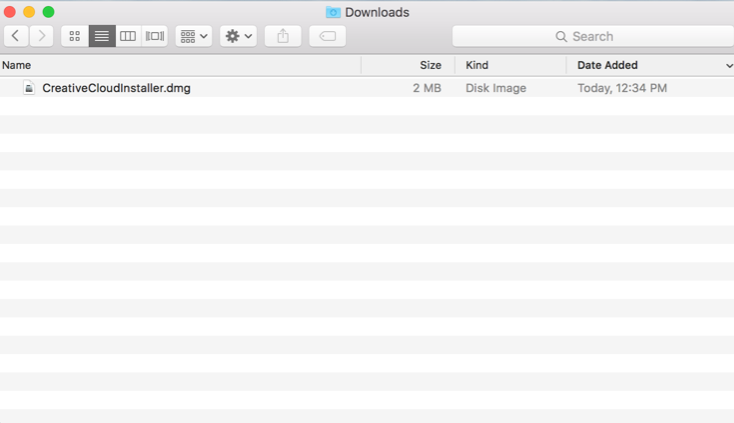Image resolution: width=734 pixels, height=423 pixels.
Task: Switch to column view
Action: pyautogui.click(x=128, y=36)
